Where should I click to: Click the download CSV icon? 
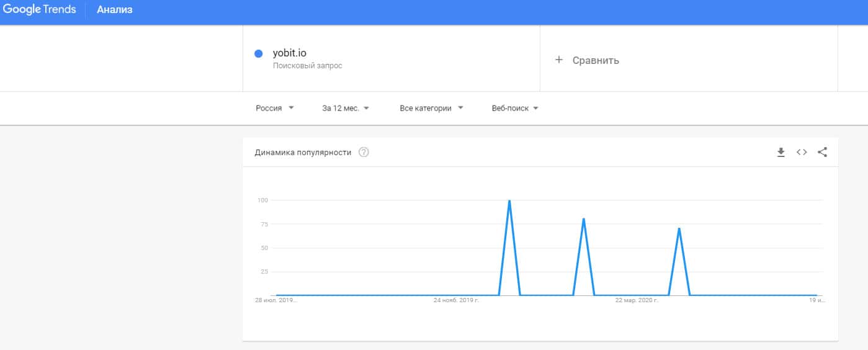[781, 152]
